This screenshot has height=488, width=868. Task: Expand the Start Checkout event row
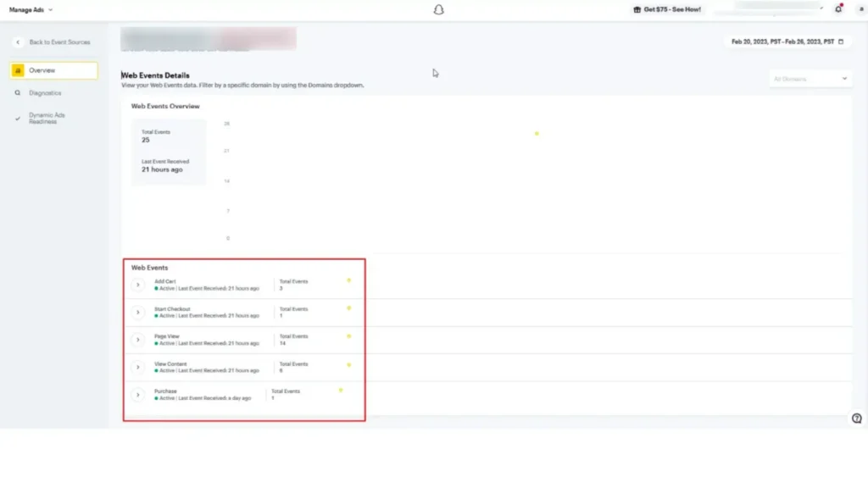138,313
